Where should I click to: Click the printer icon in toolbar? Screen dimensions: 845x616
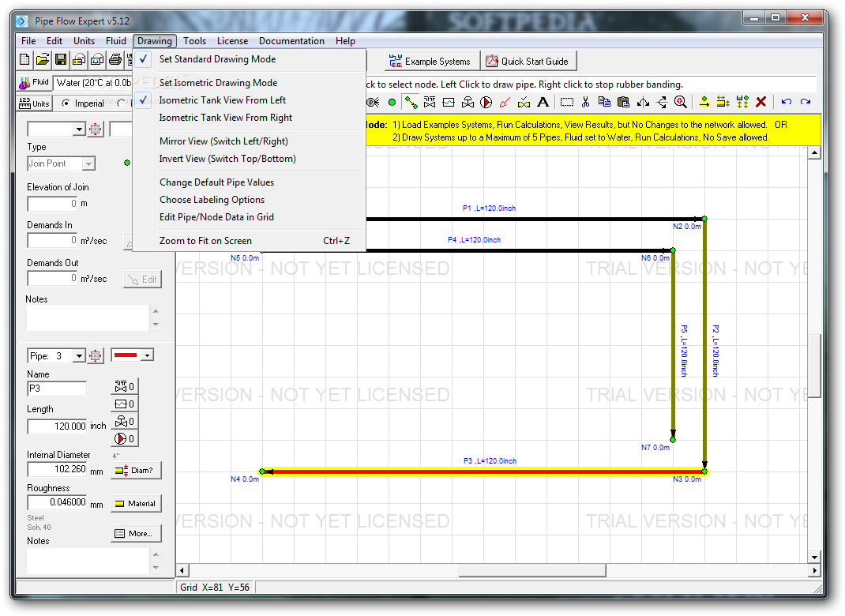[x=115, y=60]
